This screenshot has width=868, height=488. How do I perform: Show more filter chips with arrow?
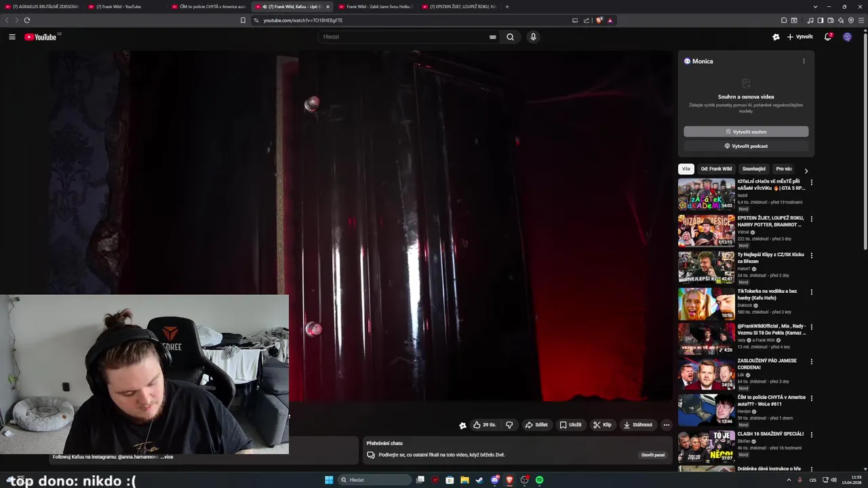(806, 170)
